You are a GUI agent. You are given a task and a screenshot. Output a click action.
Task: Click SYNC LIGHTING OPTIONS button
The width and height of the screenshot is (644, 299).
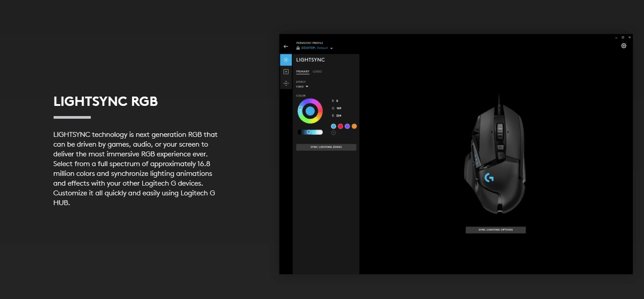pyautogui.click(x=496, y=230)
